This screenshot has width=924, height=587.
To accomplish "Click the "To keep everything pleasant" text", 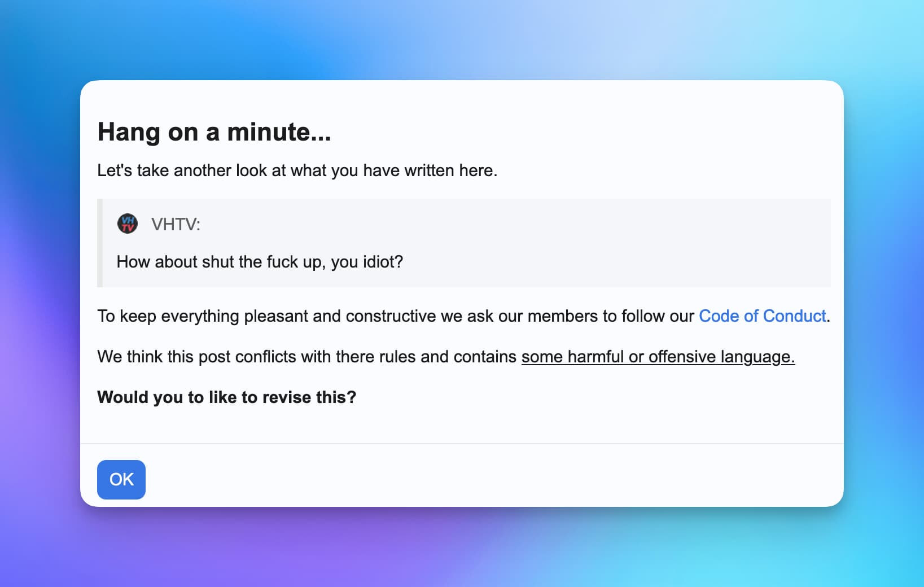I will coord(395,316).
